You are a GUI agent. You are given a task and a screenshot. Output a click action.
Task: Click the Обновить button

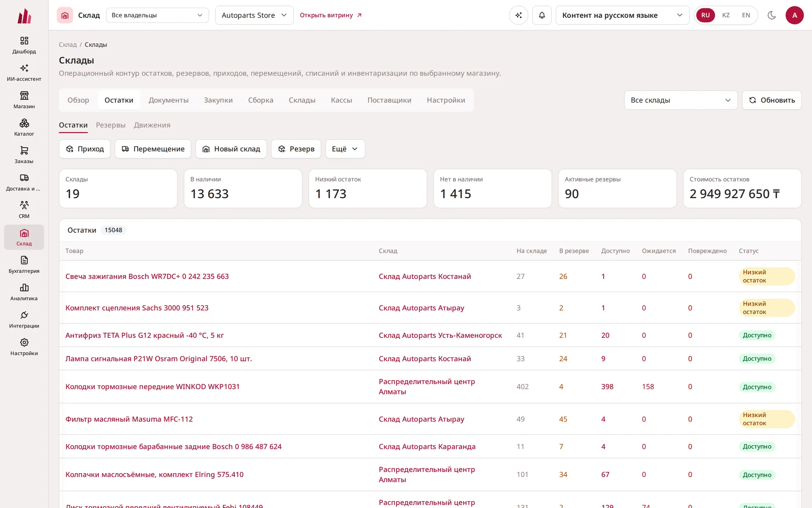(771, 100)
